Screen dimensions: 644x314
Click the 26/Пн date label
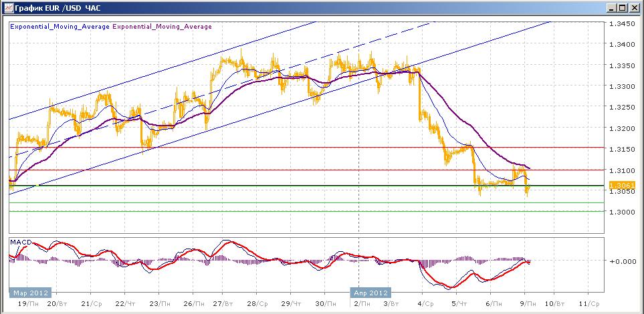coord(194,304)
